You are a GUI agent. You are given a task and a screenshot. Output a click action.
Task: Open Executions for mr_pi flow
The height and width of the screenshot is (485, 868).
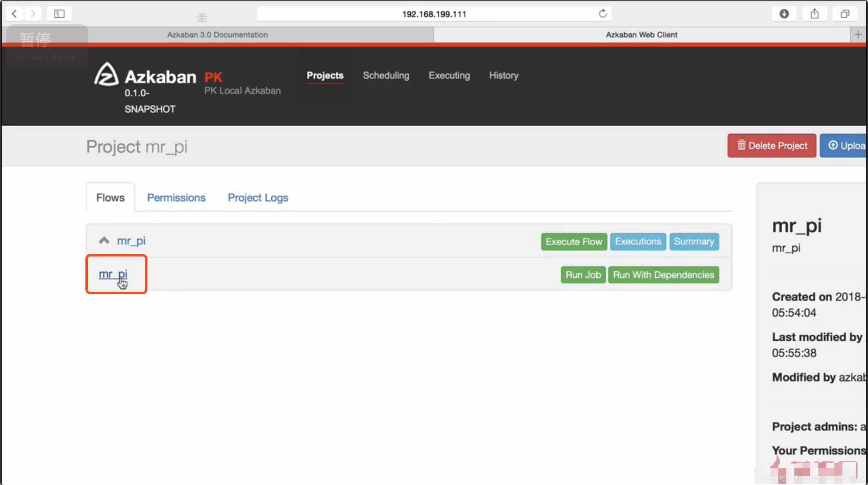tap(638, 242)
